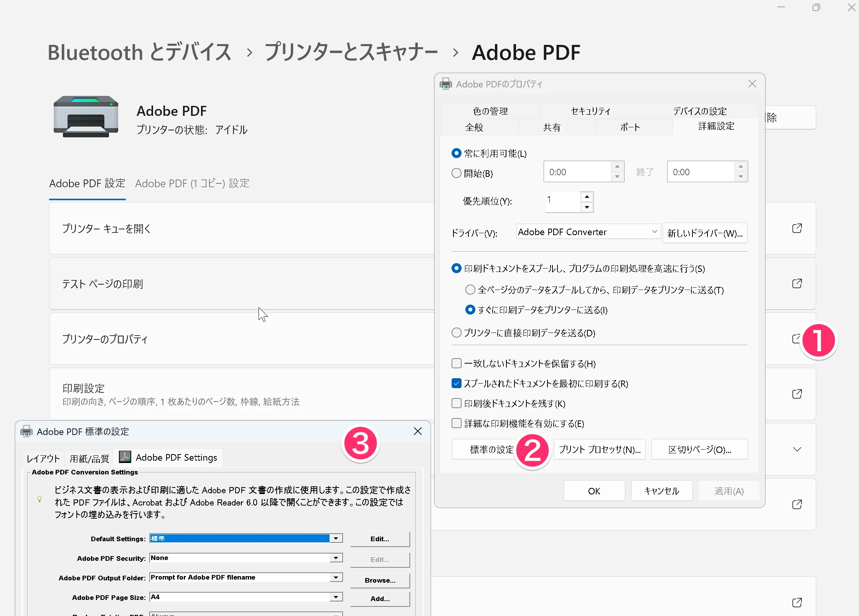Select プリンターに直接印刷データを送る radio button

[x=456, y=333]
